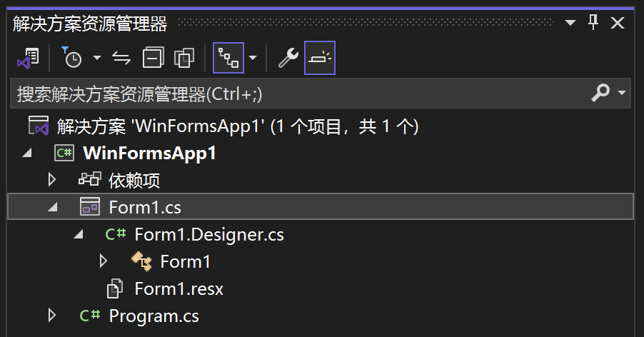Collapse the Form1.cs node
Viewport: 644px width, 337px height.
(53, 208)
